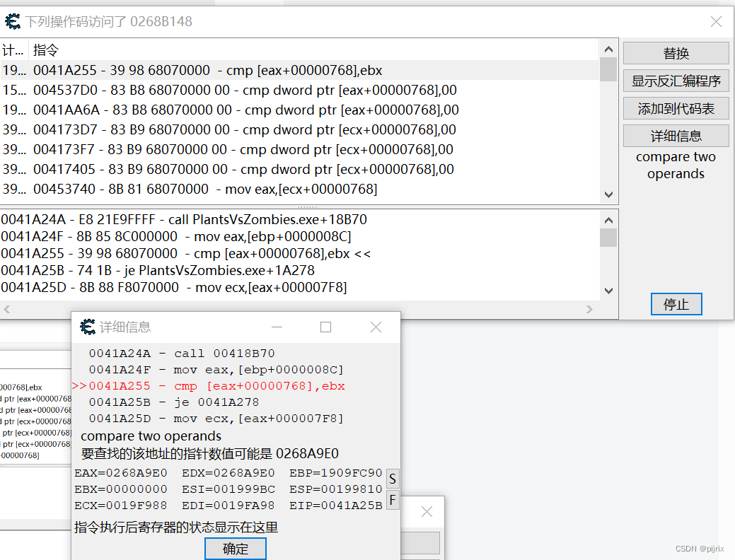Click line 0041A25B je PlantsVsZombies.exe+1A278
The image size is (735, 560).
pyautogui.click(x=158, y=270)
